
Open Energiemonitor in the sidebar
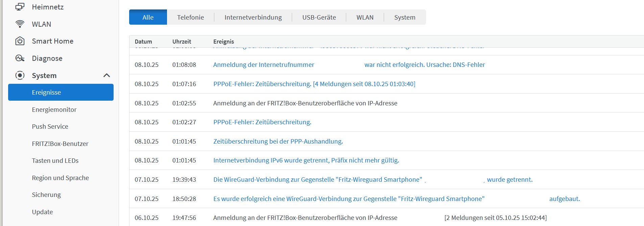(x=54, y=109)
